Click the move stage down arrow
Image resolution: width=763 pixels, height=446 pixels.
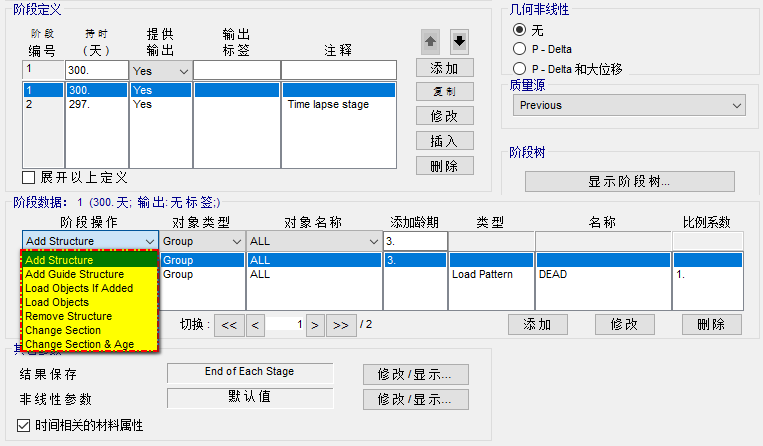click(459, 42)
